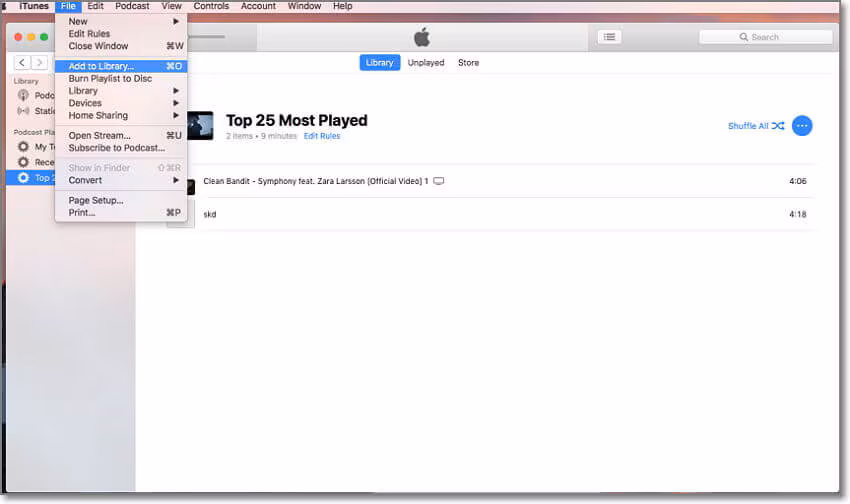Select Stations icon in sidebar
The image size is (850, 504).
23,111
